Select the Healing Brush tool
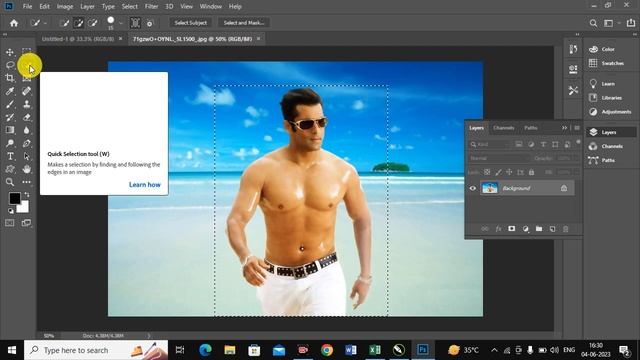This screenshot has width=640, height=360. [27, 91]
